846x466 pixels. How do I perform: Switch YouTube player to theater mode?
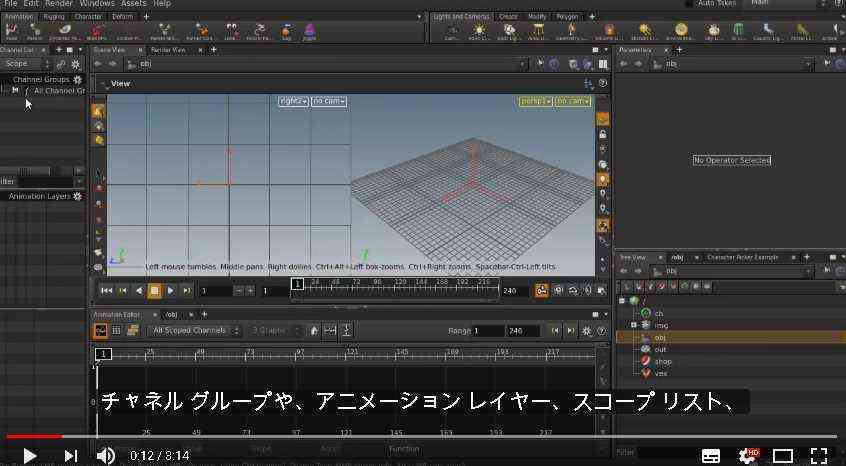pyautogui.click(x=783, y=456)
